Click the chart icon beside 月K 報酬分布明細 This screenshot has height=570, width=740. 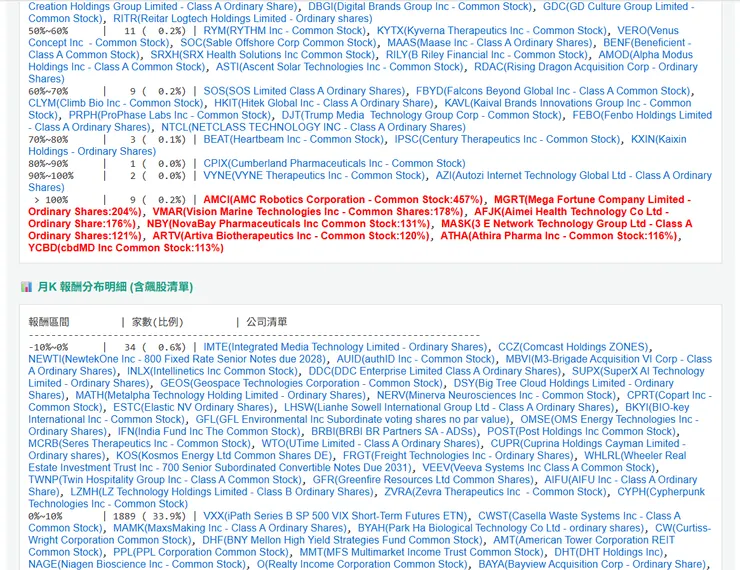coord(26,287)
